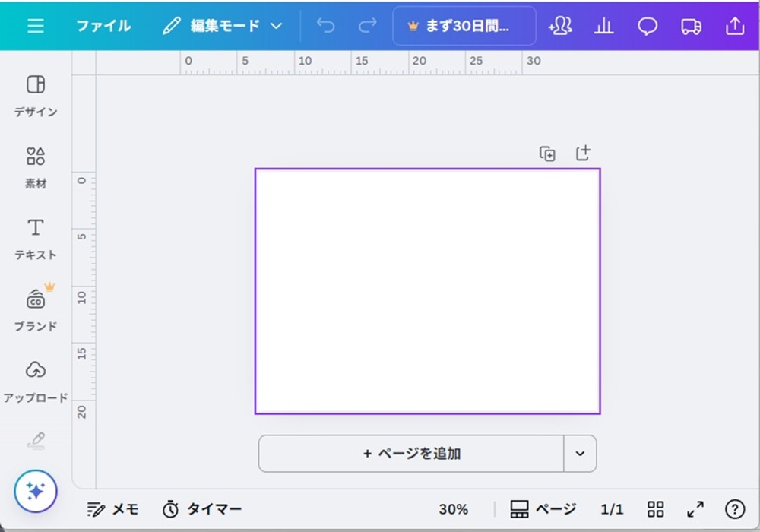Image resolution: width=760 pixels, height=532 pixels.
Task: Expand the 編集モード dropdown
Action: 223,26
